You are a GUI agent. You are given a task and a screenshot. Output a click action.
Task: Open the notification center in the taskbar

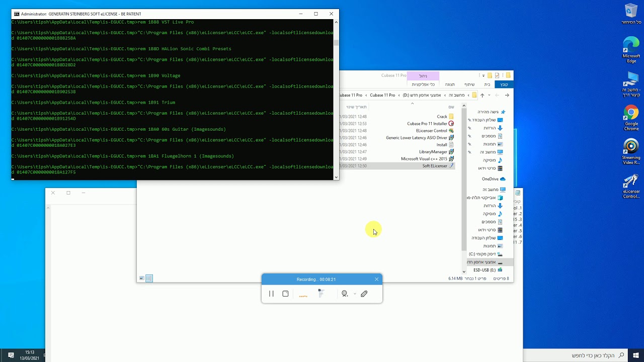11,355
